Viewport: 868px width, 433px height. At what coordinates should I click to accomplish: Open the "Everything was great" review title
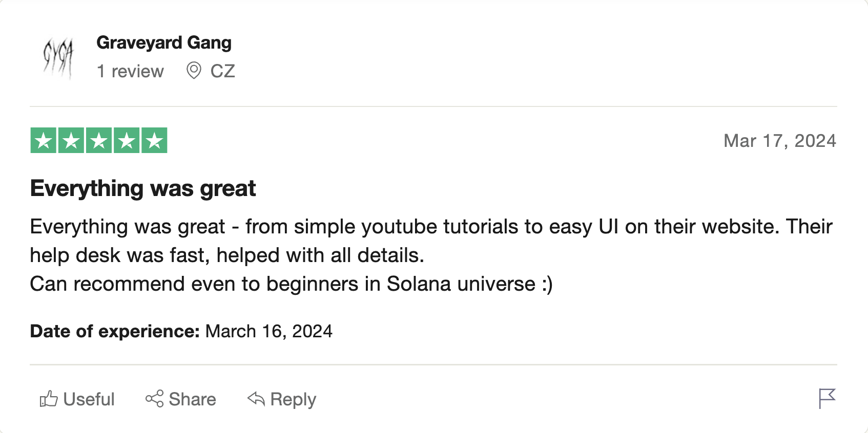(x=143, y=188)
